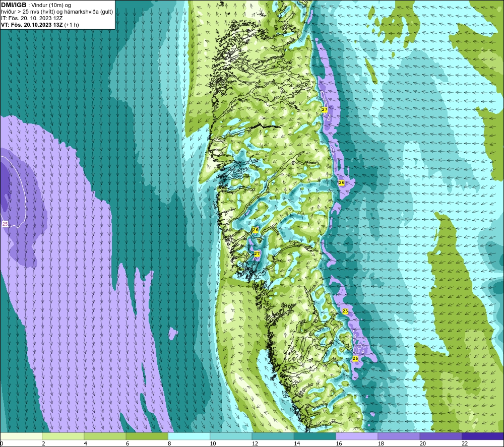Click the white-boxed "25" gust contour label offshore
The width and height of the screenshot is (504, 447).
pos(5,224)
